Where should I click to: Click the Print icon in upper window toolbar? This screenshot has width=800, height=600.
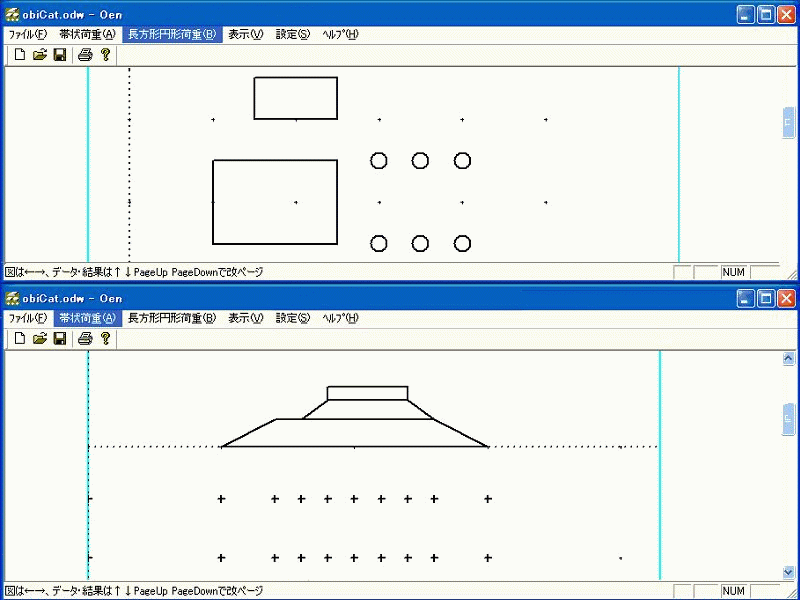point(86,55)
